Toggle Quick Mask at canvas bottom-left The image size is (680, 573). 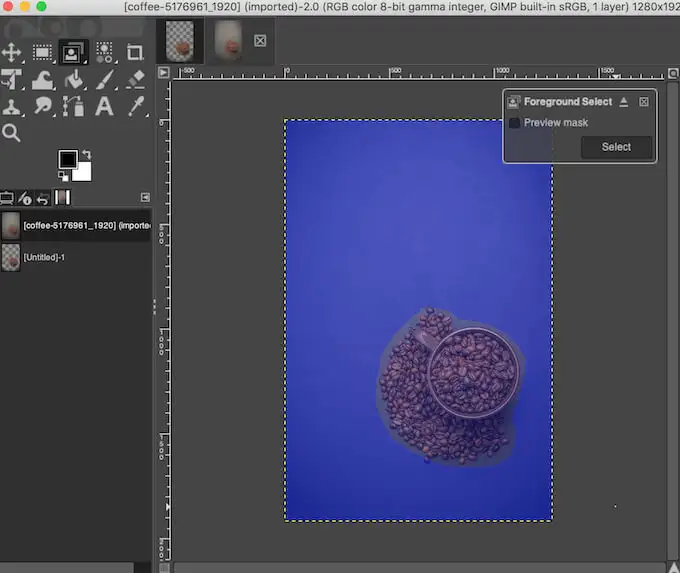164,568
